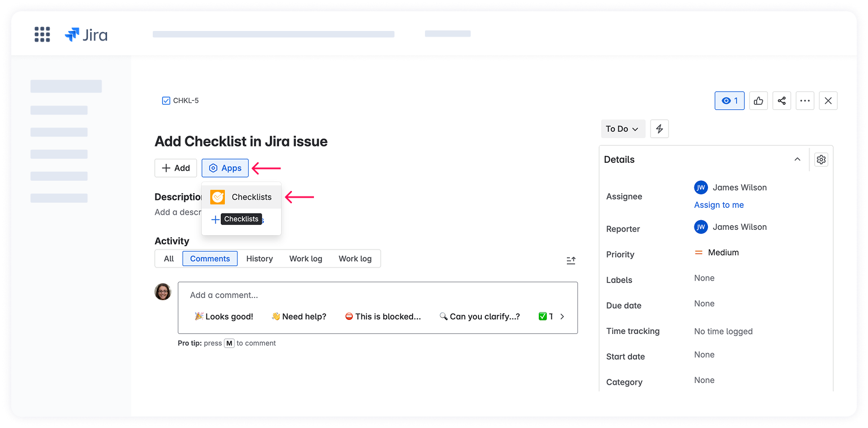Click the thumbs-up vote icon
The image size is (868, 428).
(x=758, y=100)
